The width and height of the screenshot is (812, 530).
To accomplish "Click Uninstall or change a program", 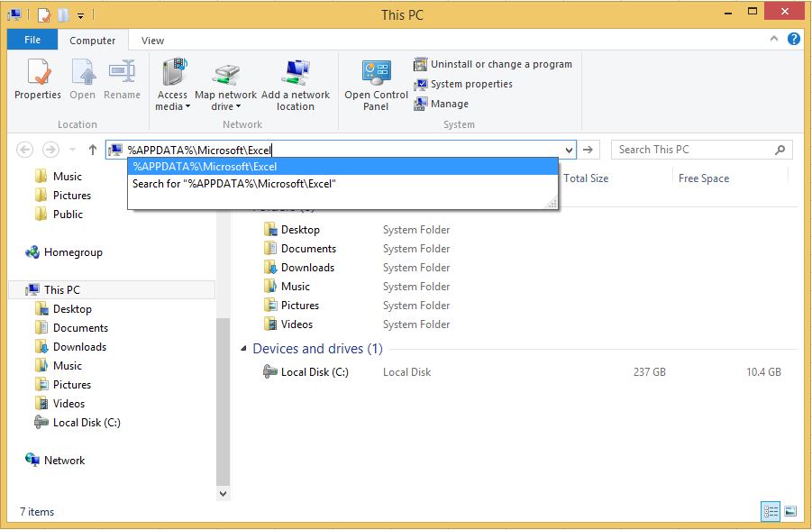I will (493, 64).
